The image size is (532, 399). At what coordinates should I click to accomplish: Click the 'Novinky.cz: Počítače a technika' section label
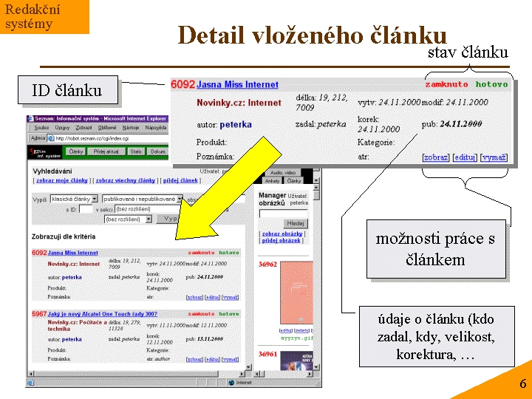(78, 326)
